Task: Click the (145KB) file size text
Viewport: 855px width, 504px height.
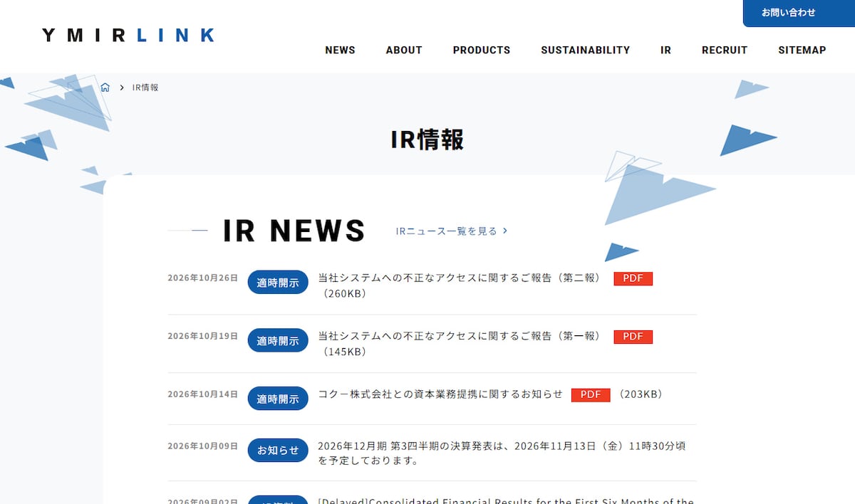Action: coord(344,352)
